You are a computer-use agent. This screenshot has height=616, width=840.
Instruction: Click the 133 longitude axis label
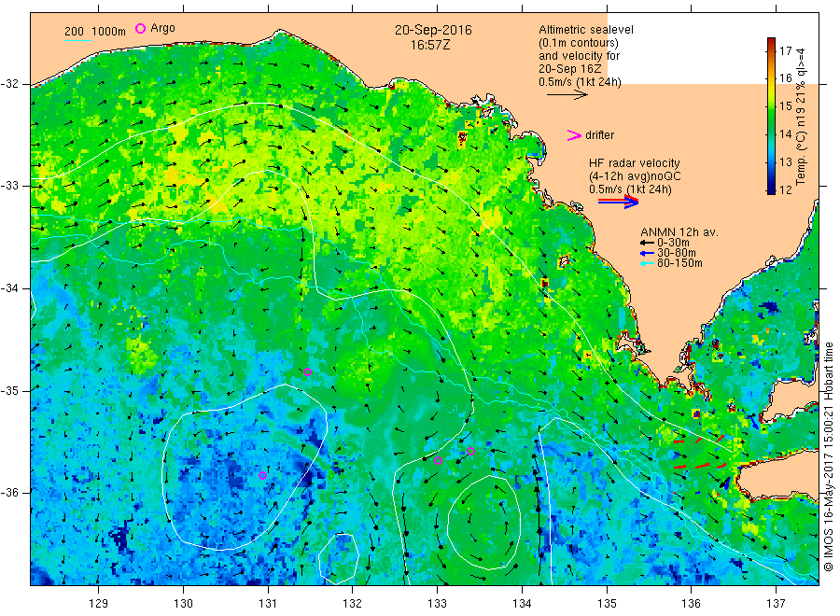click(x=437, y=604)
